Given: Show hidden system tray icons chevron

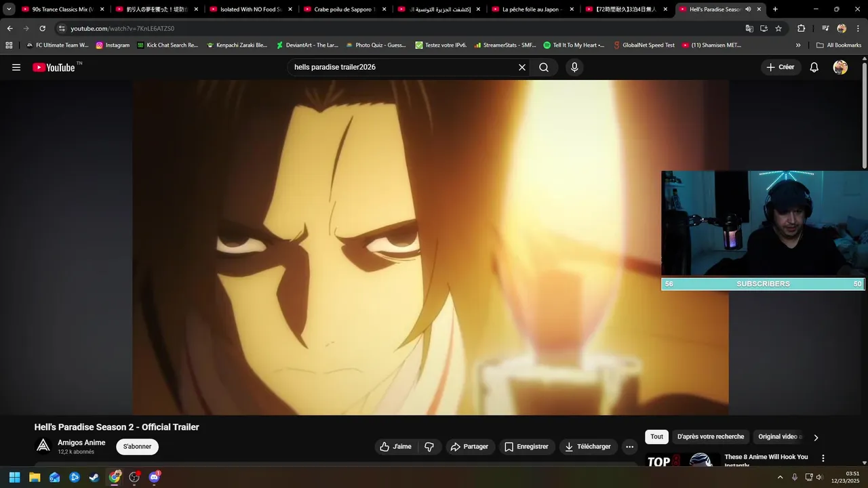Looking at the screenshot, I should (x=780, y=477).
